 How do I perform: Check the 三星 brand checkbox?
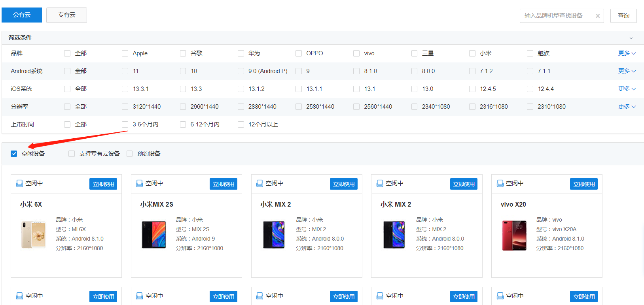point(415,53)
